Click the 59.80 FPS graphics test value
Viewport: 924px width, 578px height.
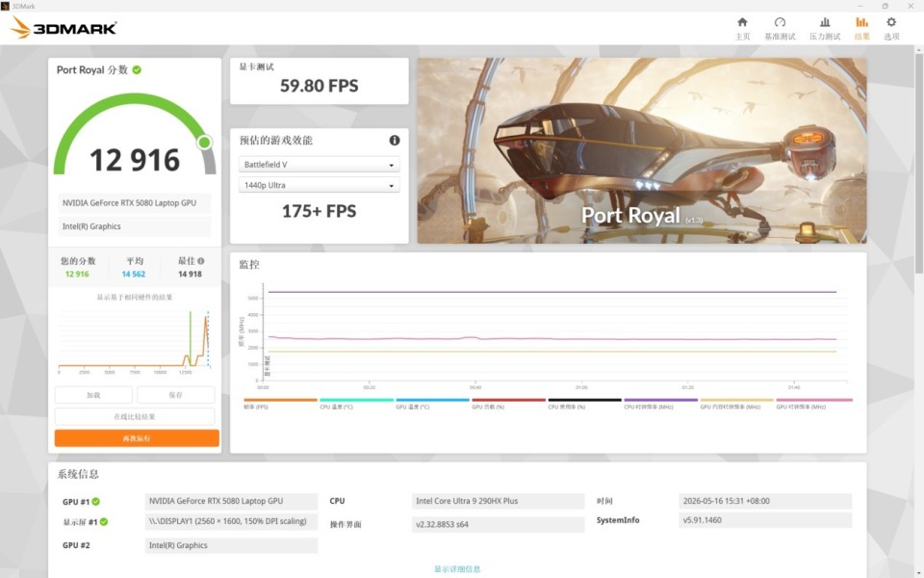coord(319,86)
